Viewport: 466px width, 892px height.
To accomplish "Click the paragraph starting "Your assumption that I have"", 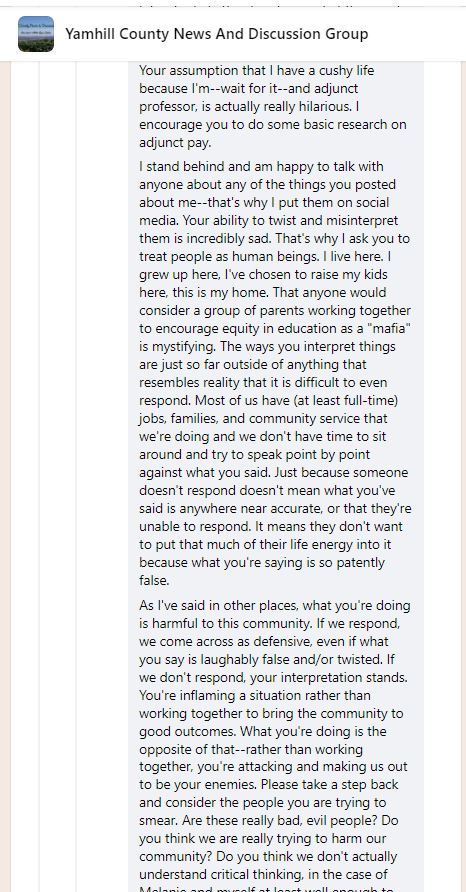I will click(273, 106).
